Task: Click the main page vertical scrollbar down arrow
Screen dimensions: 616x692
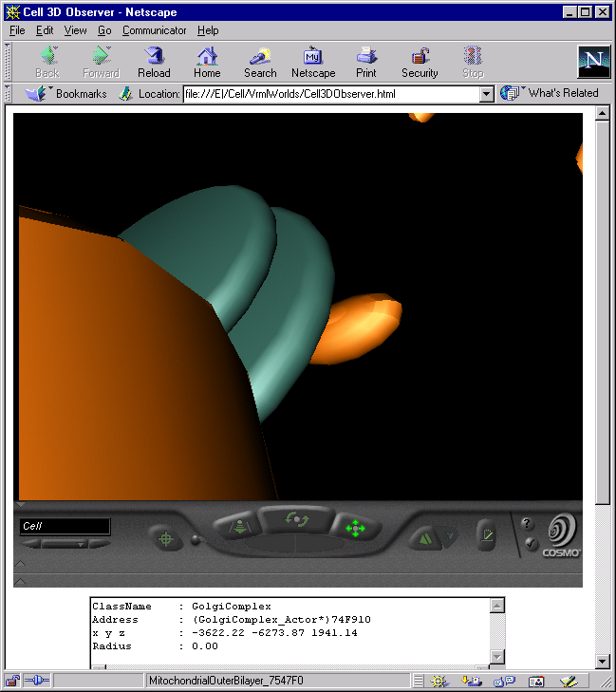Action: point(602,661)
